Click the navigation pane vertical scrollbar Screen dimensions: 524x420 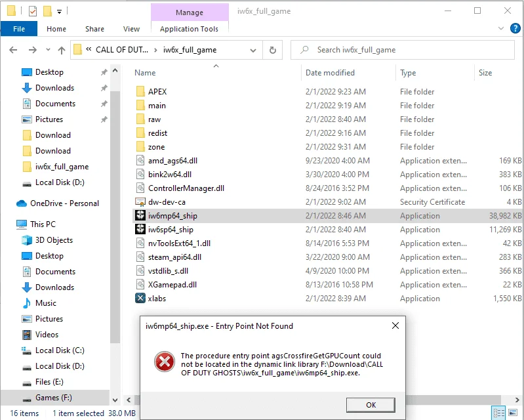115,217
